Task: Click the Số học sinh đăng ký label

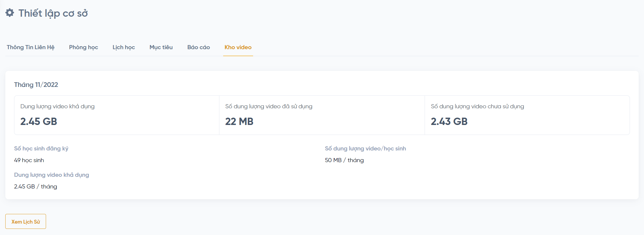Action: click(x=41, y=149)
